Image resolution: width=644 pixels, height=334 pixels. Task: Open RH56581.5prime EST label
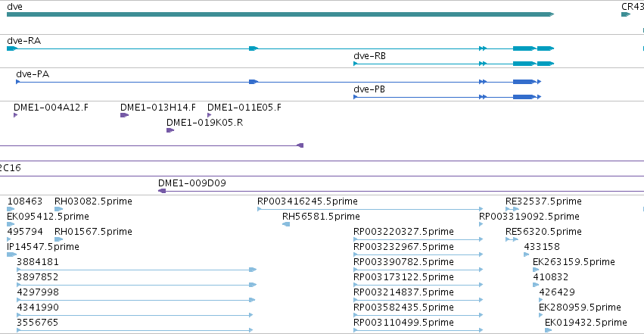(x=321, y=217)
